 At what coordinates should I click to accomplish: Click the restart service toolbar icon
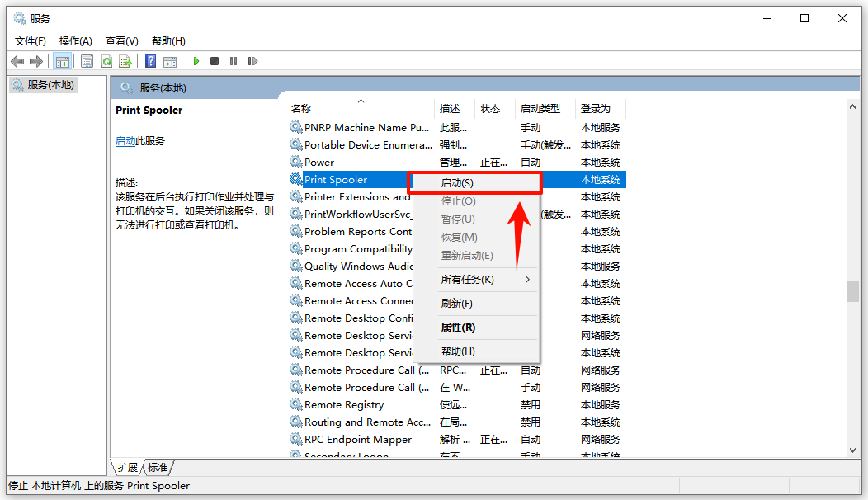[254, 61]
